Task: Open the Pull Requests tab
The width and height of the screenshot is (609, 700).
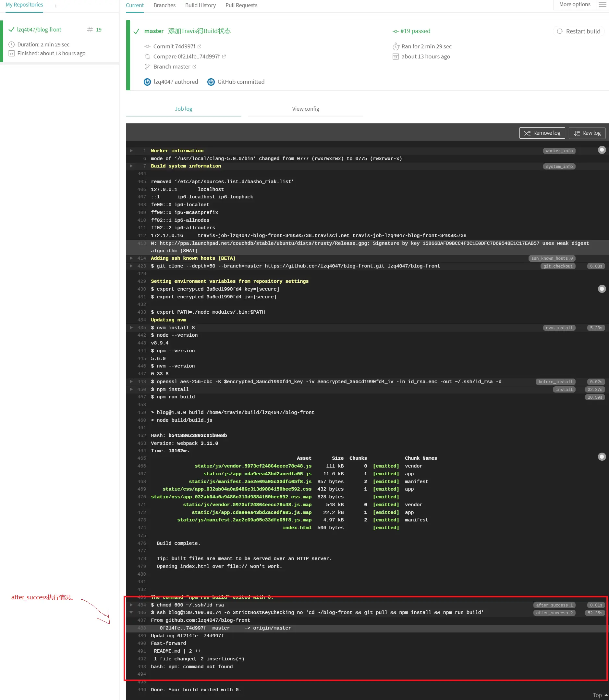Action: (241, 6)
